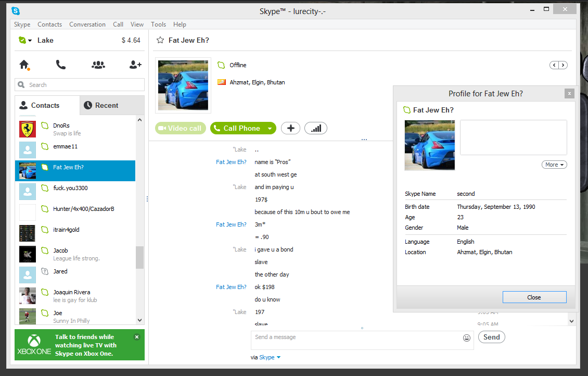Select Joaquin Rivera contact

tap(75, 296)
